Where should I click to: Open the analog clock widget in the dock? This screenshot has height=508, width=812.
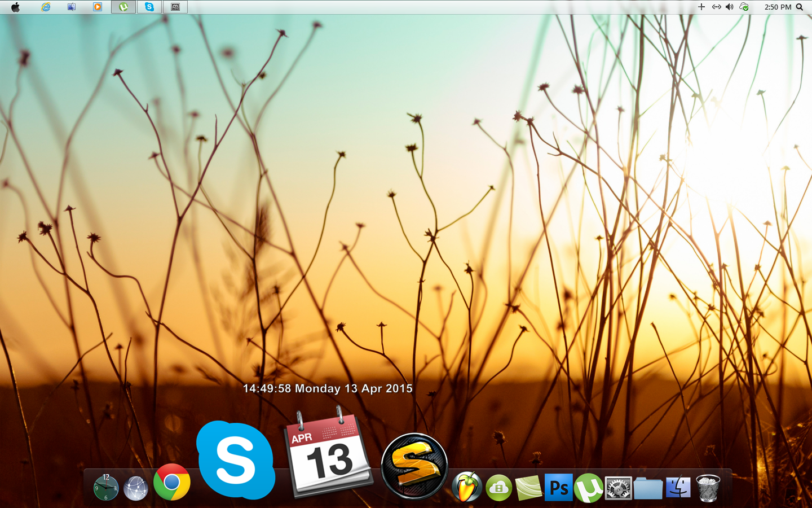point(106,488)
